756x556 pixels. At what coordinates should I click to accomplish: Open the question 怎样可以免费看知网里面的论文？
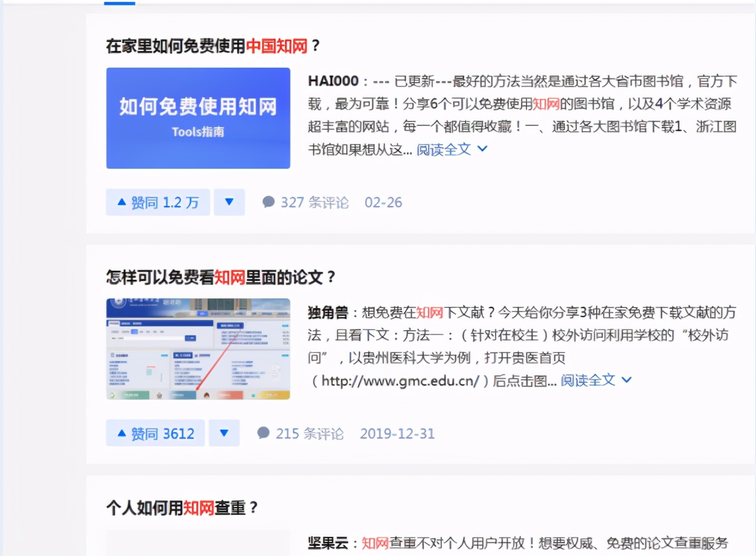pos(221,277)
